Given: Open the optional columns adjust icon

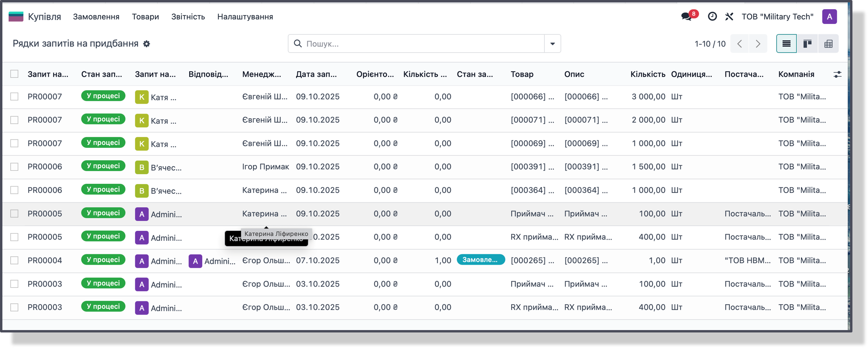Looking at the screenshot, I should coord(837,74).
